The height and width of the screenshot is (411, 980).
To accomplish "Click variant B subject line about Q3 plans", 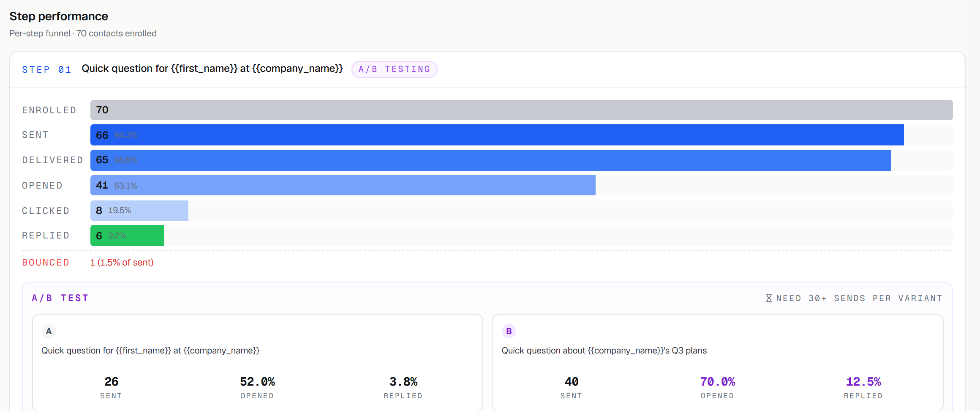I will [x=604, y=351].
